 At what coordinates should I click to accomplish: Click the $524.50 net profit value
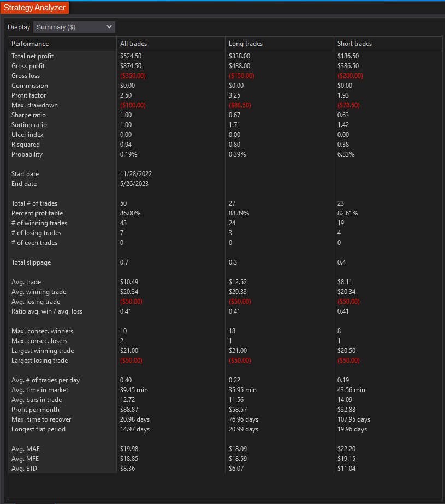coord(132,56)
